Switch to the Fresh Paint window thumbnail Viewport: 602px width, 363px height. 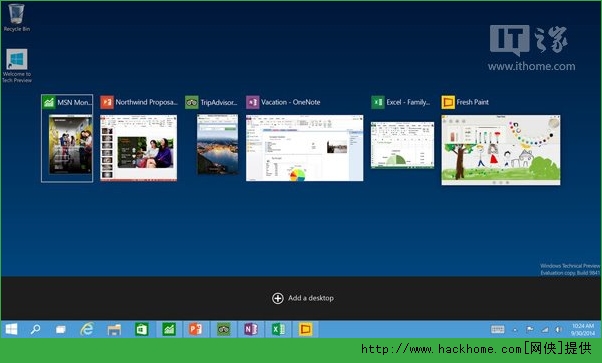(x=501, y=150)
